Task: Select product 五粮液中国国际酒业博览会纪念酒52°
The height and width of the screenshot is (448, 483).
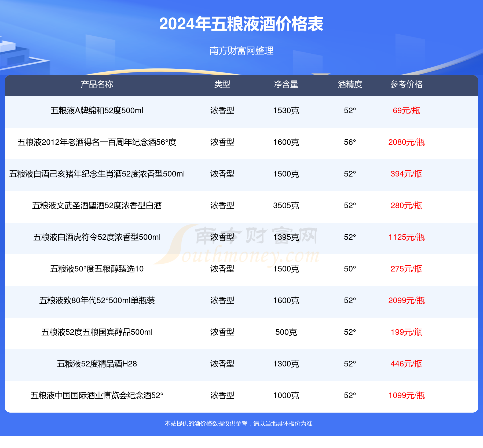Action: pyautogui.click(x=97, y=395)
